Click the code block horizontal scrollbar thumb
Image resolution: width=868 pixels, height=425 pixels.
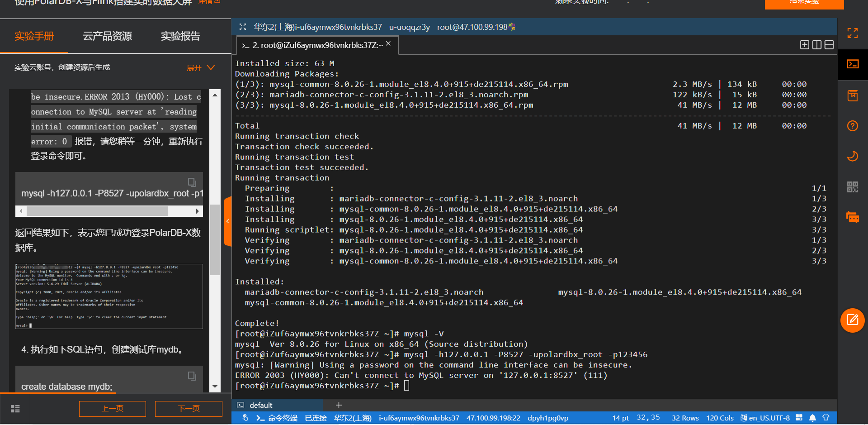click(x=97, y=211)
